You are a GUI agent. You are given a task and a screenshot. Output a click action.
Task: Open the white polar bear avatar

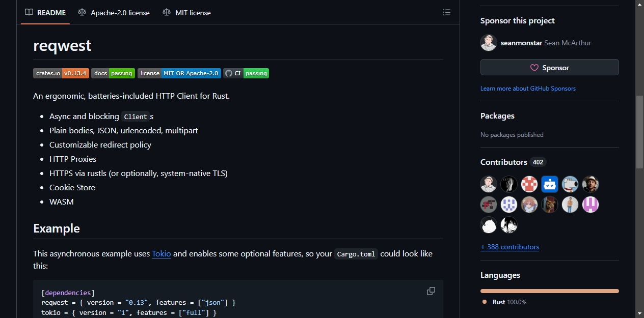pyautogui.click(x=489, y=225)
